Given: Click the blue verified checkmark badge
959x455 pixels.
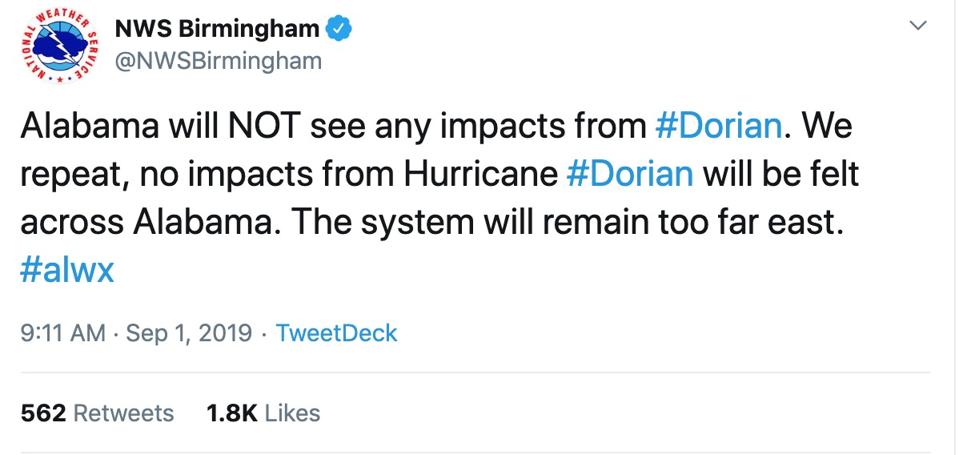Looking at the screenshot, I should (340, 29).
